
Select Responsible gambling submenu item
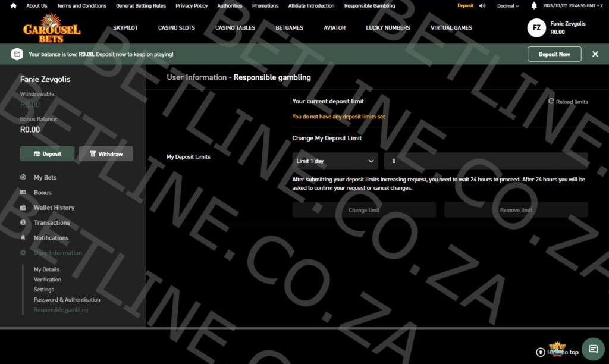(61, 310)
